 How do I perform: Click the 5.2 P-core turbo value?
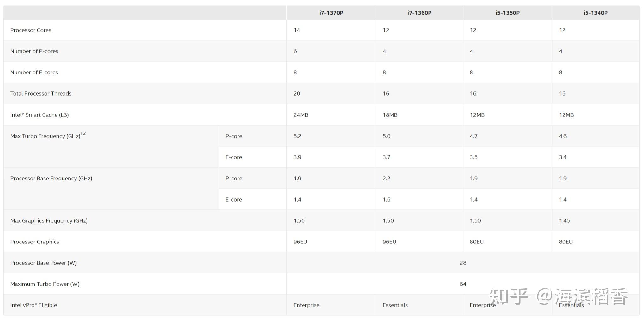tap(297, 136)
